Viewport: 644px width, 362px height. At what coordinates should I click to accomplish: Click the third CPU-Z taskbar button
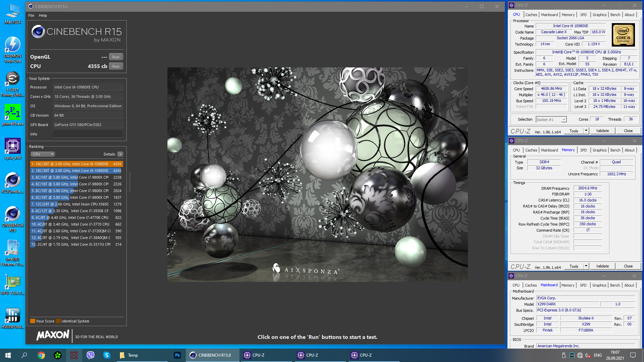coord(374,355)
